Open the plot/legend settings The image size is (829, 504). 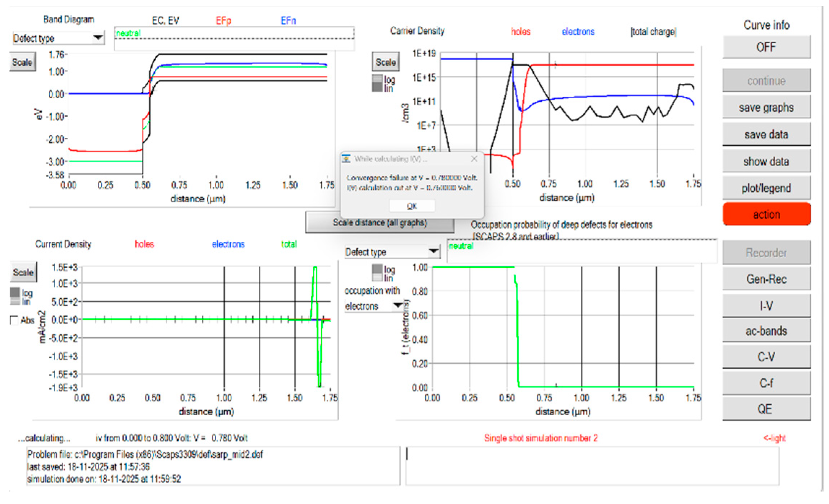pos(766,187)
